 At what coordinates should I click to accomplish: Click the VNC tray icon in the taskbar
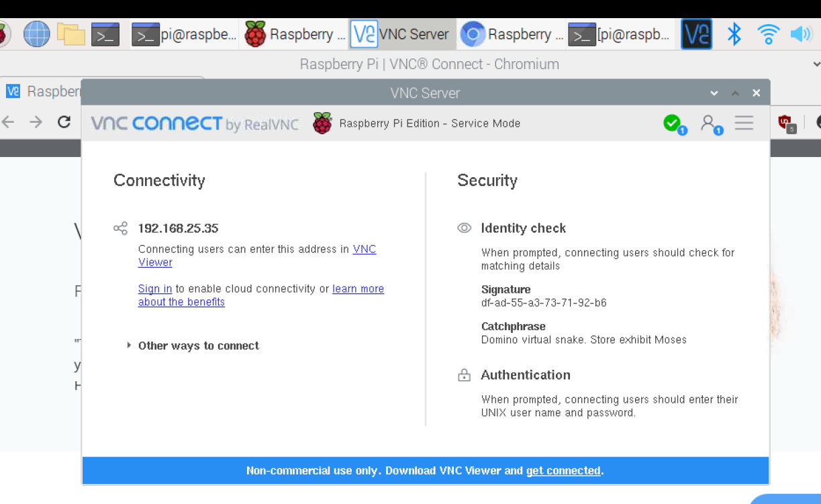coord(696,34)
